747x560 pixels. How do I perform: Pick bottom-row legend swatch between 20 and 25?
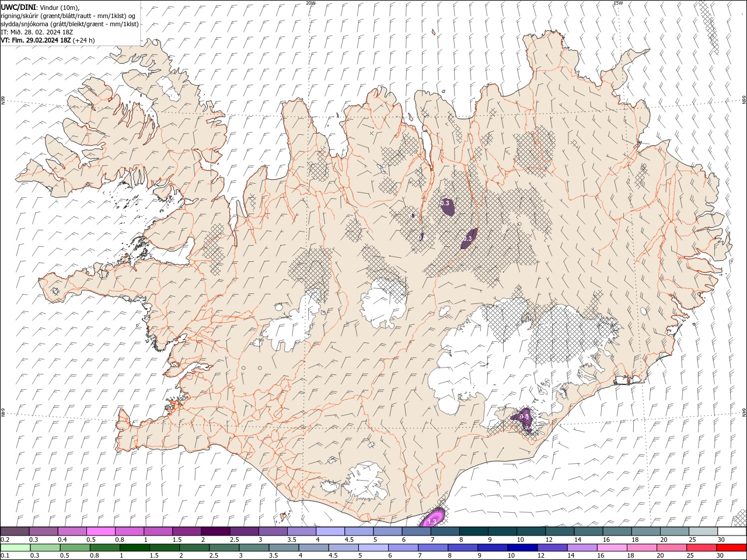point(671,548)
